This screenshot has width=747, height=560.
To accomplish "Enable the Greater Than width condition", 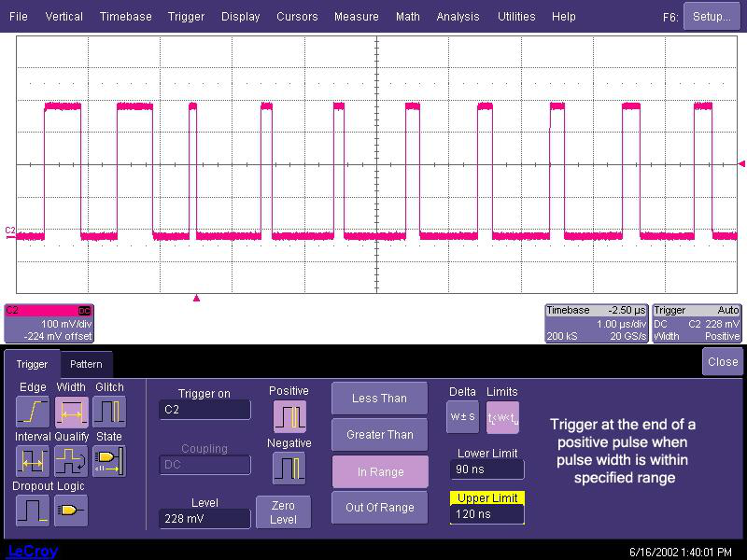I will tap(379, 435).
